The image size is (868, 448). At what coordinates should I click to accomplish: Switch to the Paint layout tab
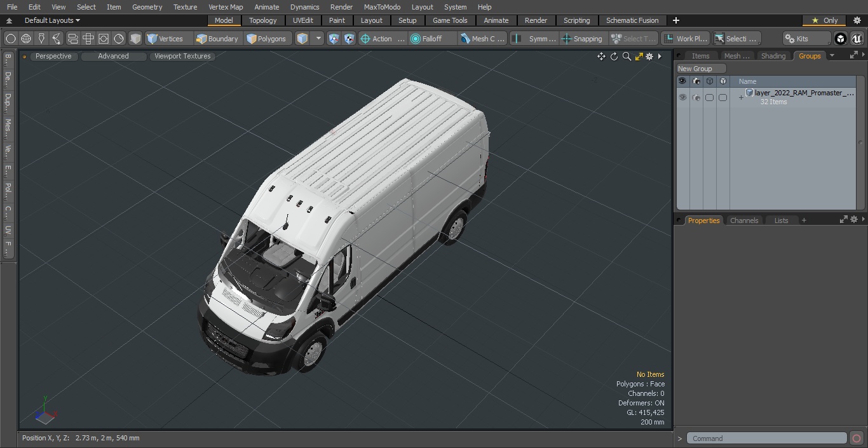[337, 20]
